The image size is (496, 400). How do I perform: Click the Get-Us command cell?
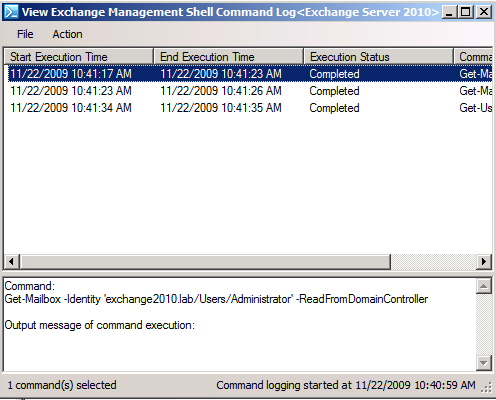(476, 108)
